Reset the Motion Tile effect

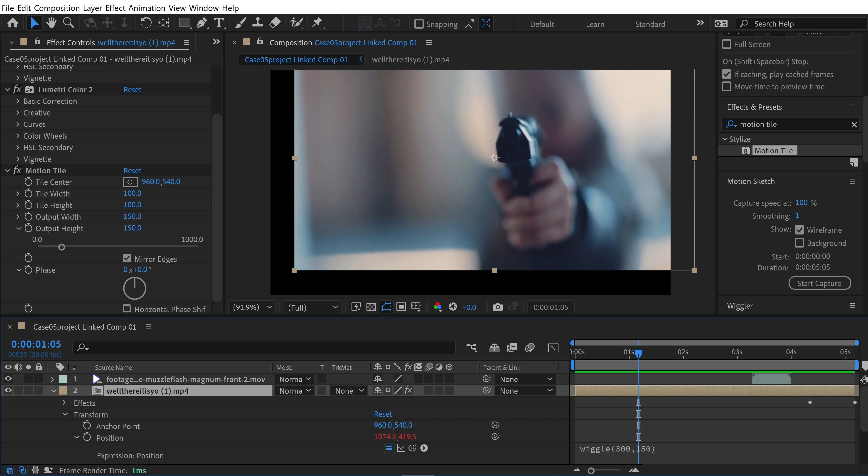(132, 171)
